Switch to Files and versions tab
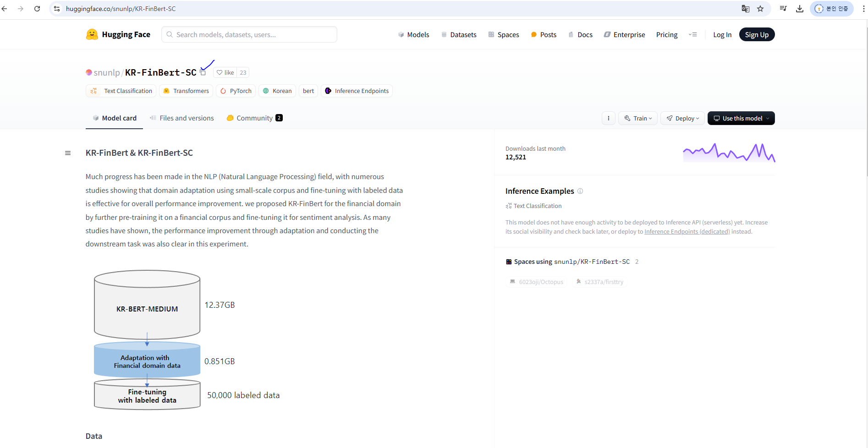868x448 pixels. point(182,118)
